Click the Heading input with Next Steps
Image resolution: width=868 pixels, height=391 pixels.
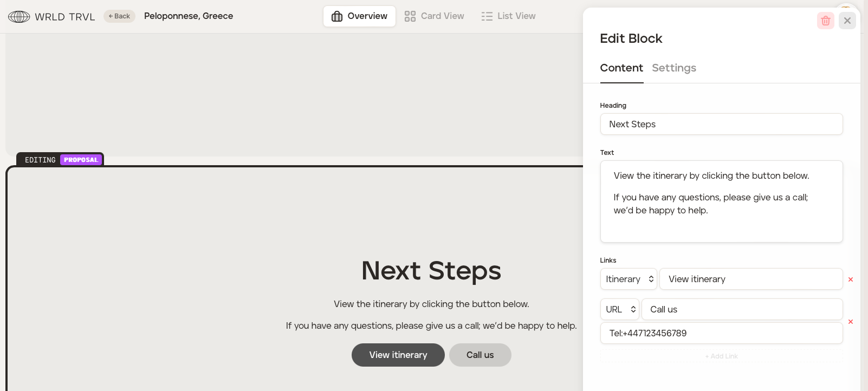point(721,124)
